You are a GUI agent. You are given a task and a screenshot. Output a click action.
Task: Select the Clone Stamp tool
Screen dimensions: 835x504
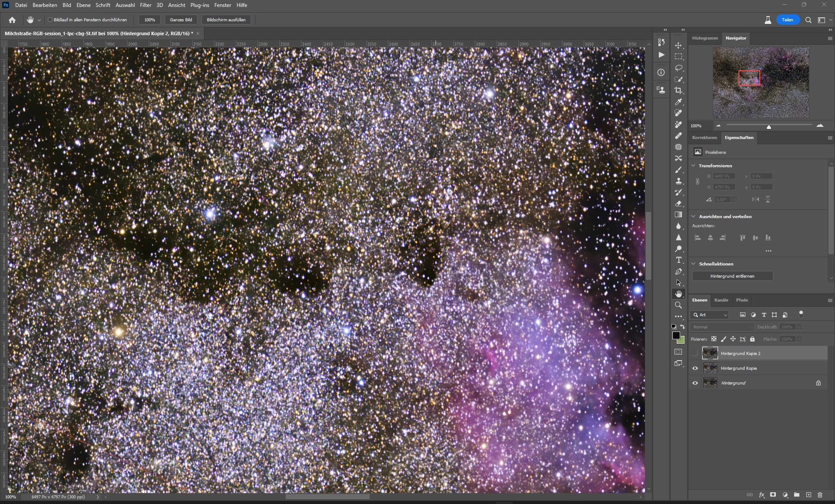[678, 181]
